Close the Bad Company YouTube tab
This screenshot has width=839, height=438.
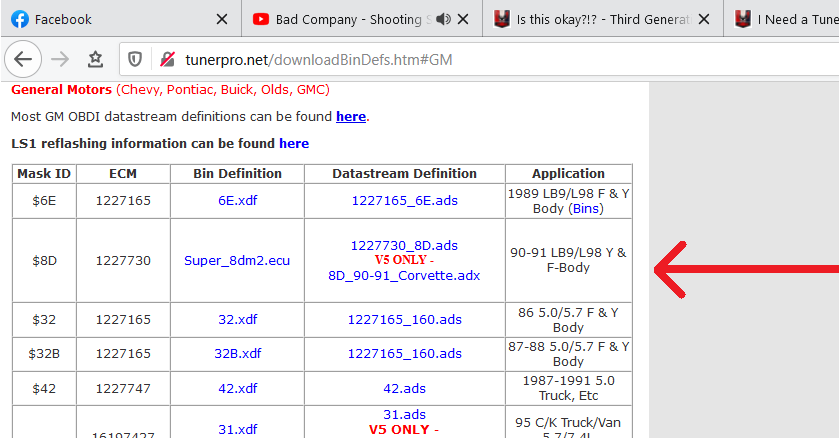tap(465, 19)
